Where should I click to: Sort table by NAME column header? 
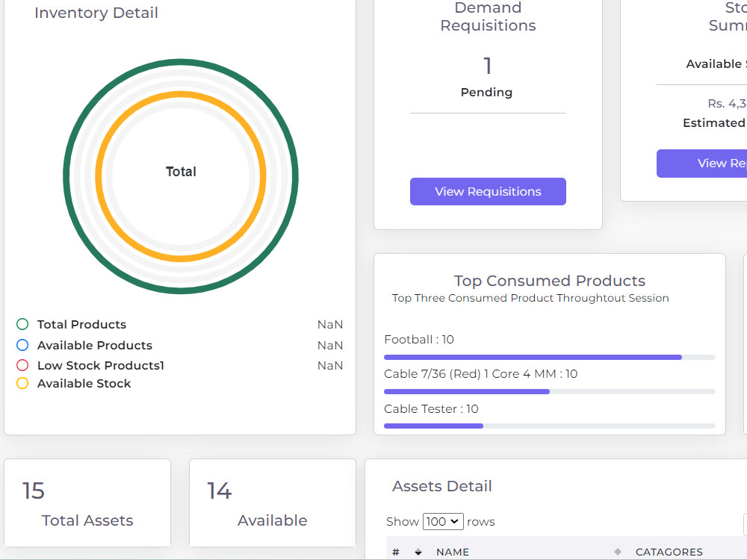453,552
